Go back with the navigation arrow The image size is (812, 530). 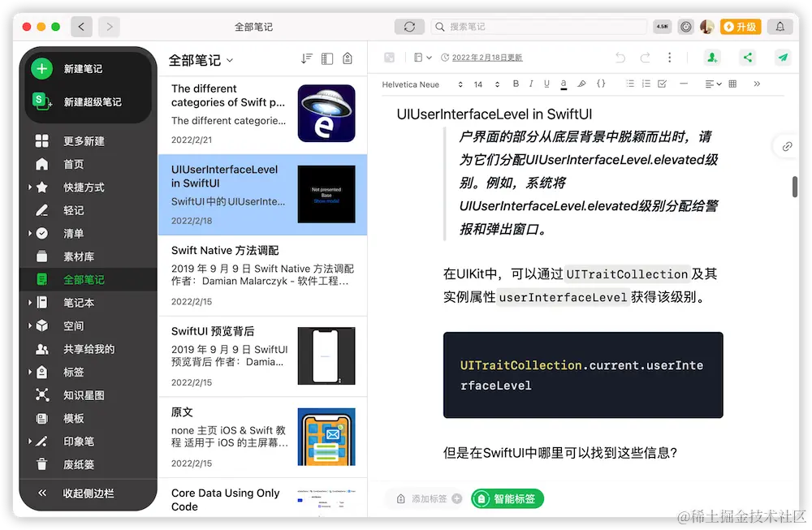tap(82, 27)
